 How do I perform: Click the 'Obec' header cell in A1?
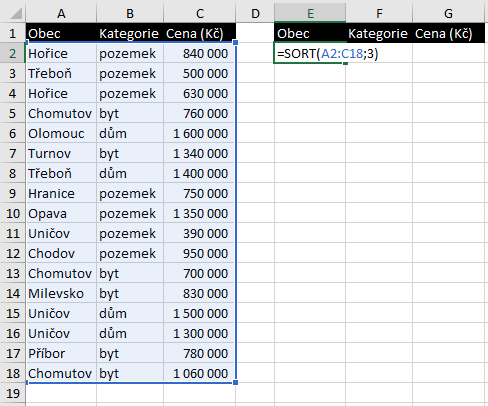[x=61, y=33]
